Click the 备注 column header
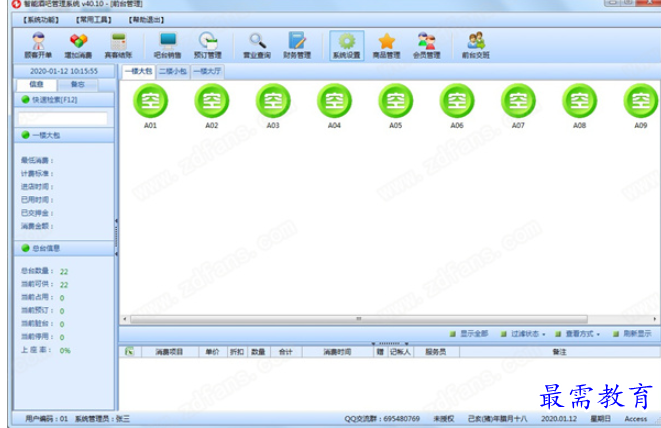Viewport: 661px width, 428px height. click(559, 352)
